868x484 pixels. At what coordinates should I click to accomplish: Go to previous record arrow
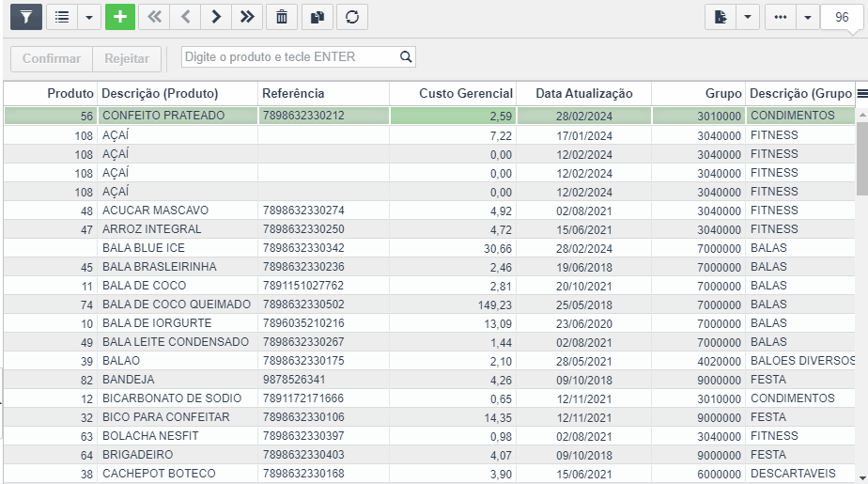[185, 17]
